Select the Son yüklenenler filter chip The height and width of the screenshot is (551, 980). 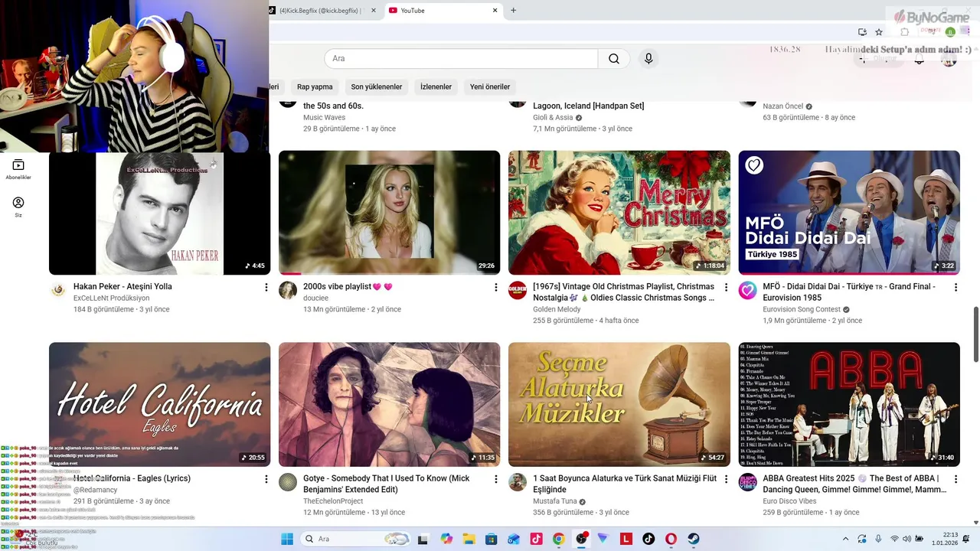point(377,86)
